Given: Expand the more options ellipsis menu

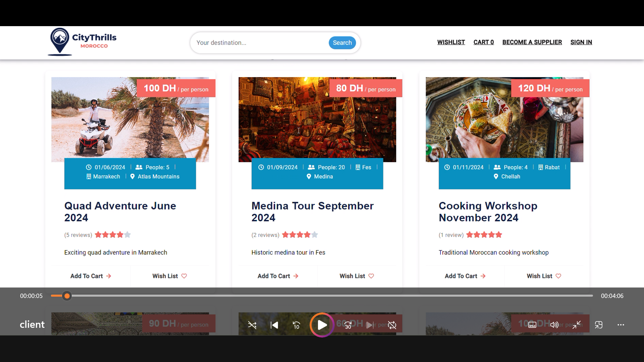Looking at the screenshot, I should pyautogui.click(x=621, y=325).
